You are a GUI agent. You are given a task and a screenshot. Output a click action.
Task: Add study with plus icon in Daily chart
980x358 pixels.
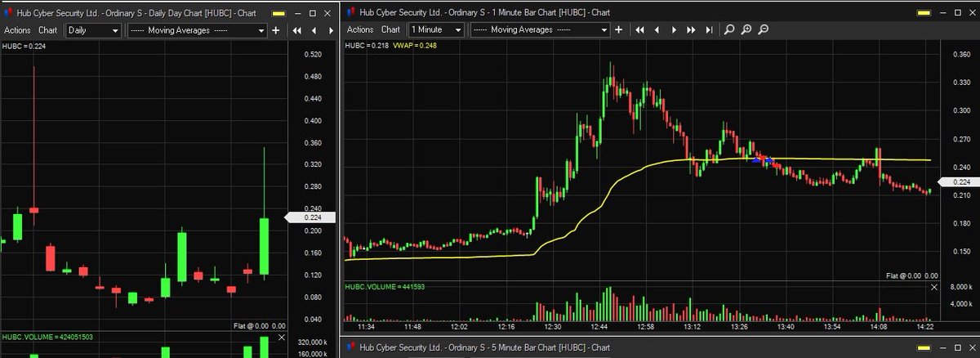click(x=276, y=29)
